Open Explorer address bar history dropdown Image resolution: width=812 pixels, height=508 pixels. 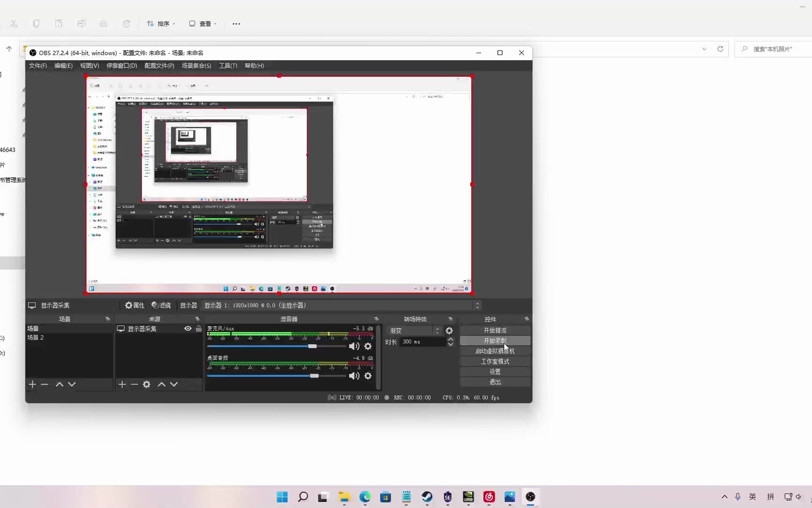(x=704, y=49)
